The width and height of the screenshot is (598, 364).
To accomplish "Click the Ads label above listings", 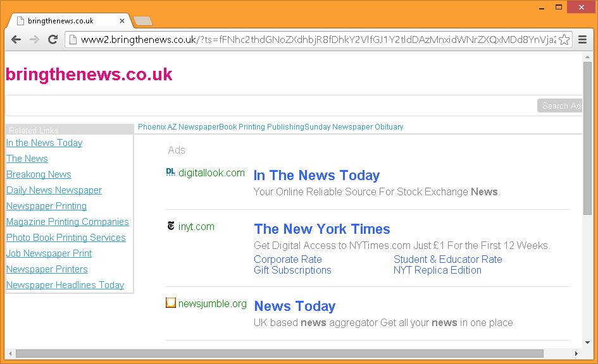I will (x=177, y=150).
